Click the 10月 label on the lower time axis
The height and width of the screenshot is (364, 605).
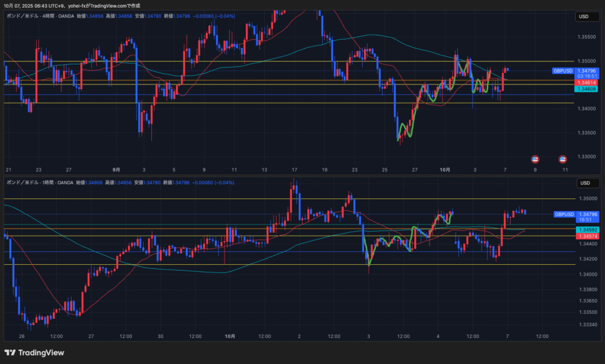click(230, 336)
